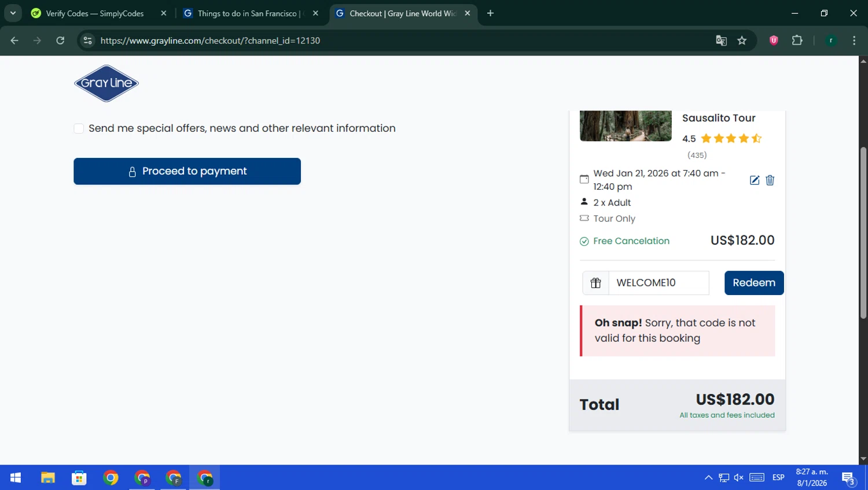Open Microsoft Store from taskbar
Screen dimensions: 868x490
tap(79, 477)
